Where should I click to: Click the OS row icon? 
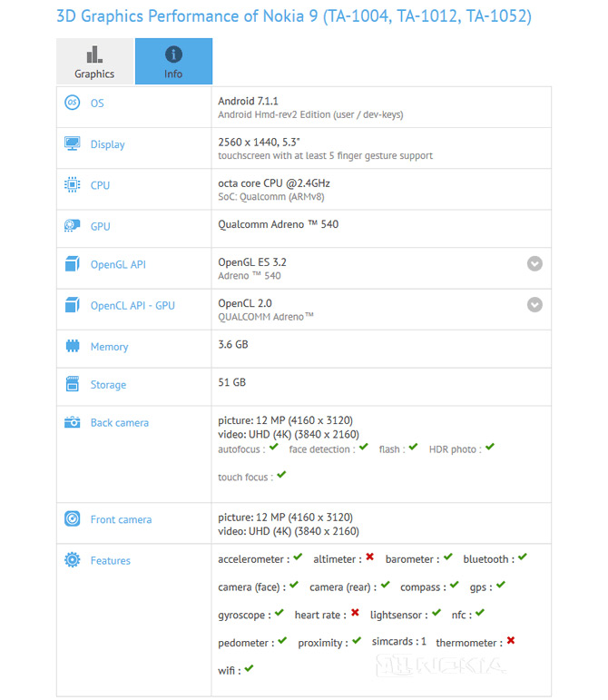[x=73, y=103]
